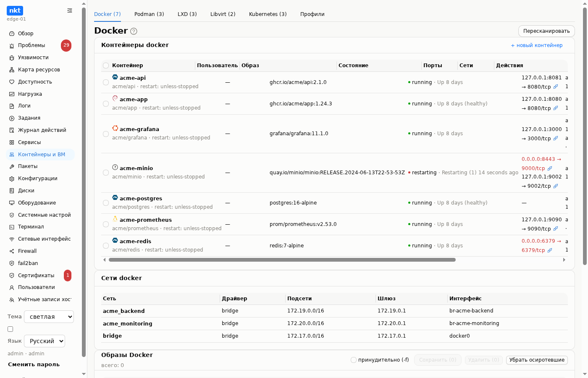
Task: Open Терминал from the sidebar
Action: [40, 227]
